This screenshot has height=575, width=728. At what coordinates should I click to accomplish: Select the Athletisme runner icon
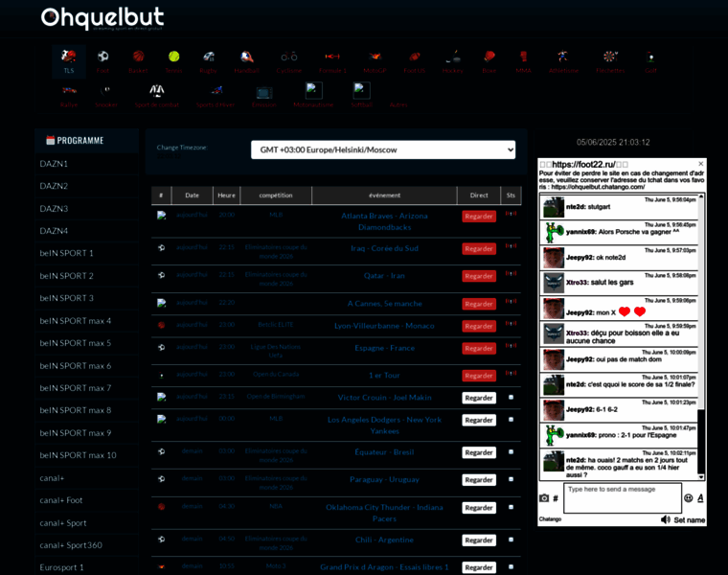(x=563, y=57)
